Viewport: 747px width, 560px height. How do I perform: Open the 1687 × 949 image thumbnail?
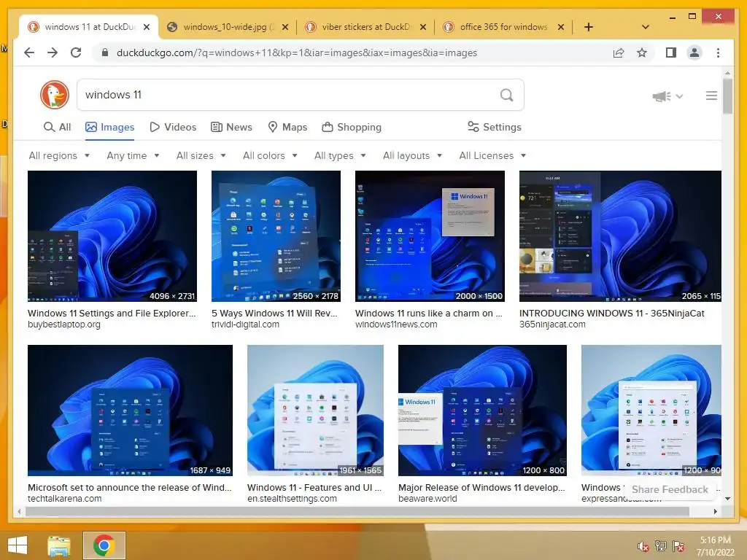click(x=130, y=411)
